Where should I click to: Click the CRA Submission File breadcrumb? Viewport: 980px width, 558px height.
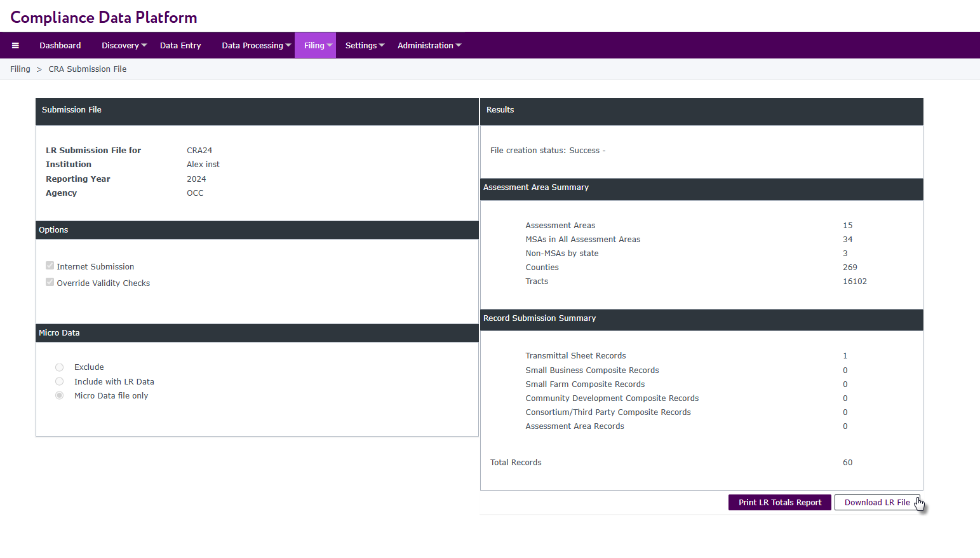click(x=88, y=69)
